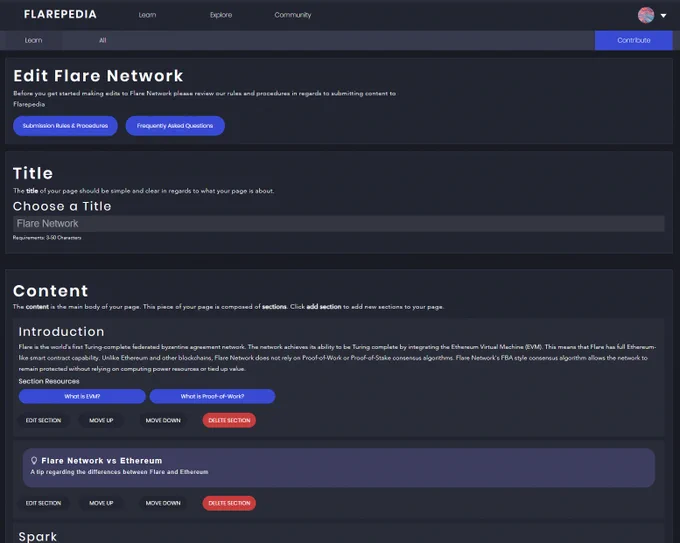Screen dimensions: 680x543
Task: Click the Flare Network title input field
Action: (x=338, y=224)
